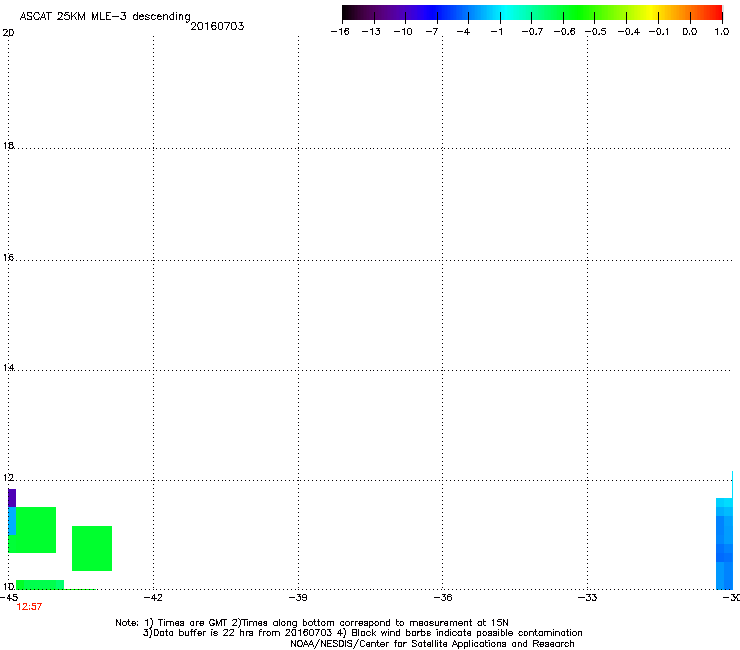Viewport: 740px width, 650px height.
Task: Click the latitude axis label 14
Action: [x=8, y=368]
